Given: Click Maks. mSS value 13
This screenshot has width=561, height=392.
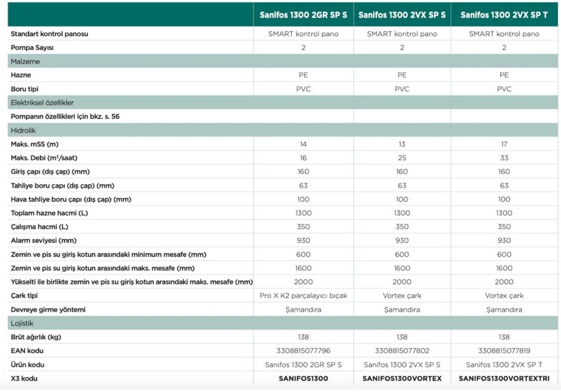Looking at the screenshot, I should pos(402,144).
